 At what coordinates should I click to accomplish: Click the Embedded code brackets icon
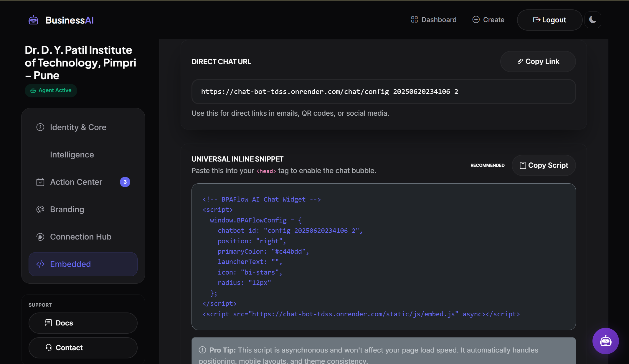[x=40, y=264]
